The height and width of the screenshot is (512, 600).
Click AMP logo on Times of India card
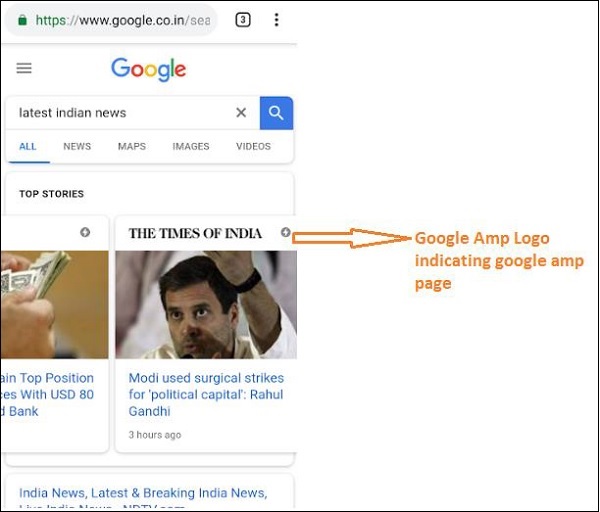tap(286, 233)
